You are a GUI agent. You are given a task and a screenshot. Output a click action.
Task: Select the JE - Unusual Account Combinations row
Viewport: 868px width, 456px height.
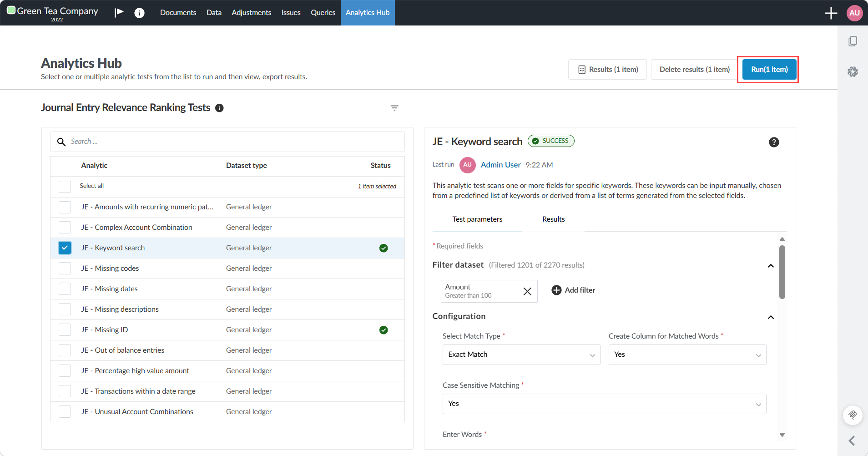click(227, 412)
